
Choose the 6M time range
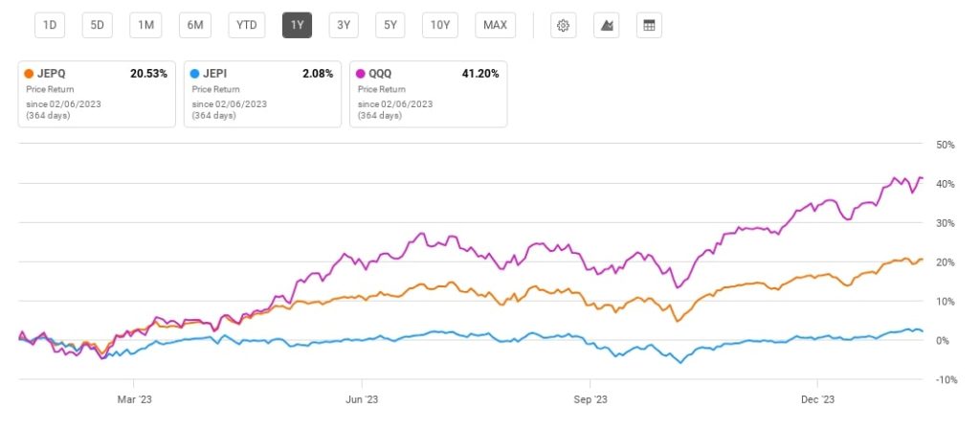tap(195, 26)
